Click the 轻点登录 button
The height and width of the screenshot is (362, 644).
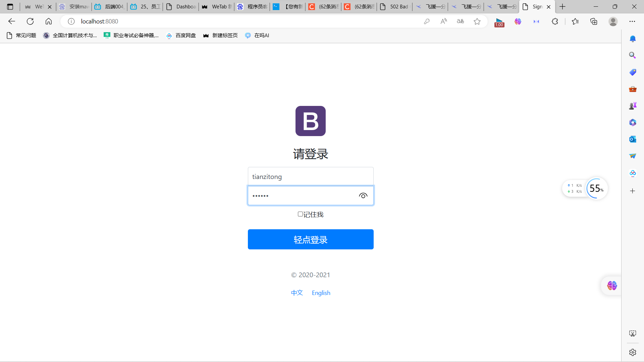[x=311, y=239]
